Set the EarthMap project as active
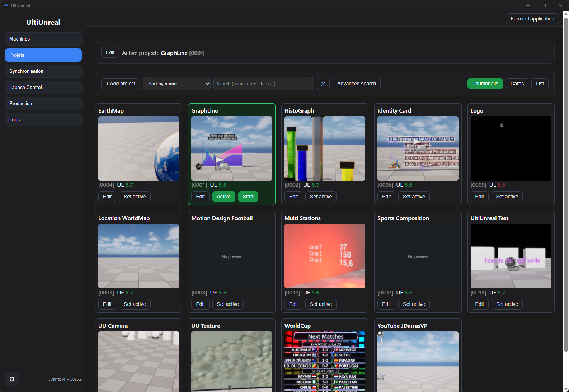 click(x=135, y=197)
